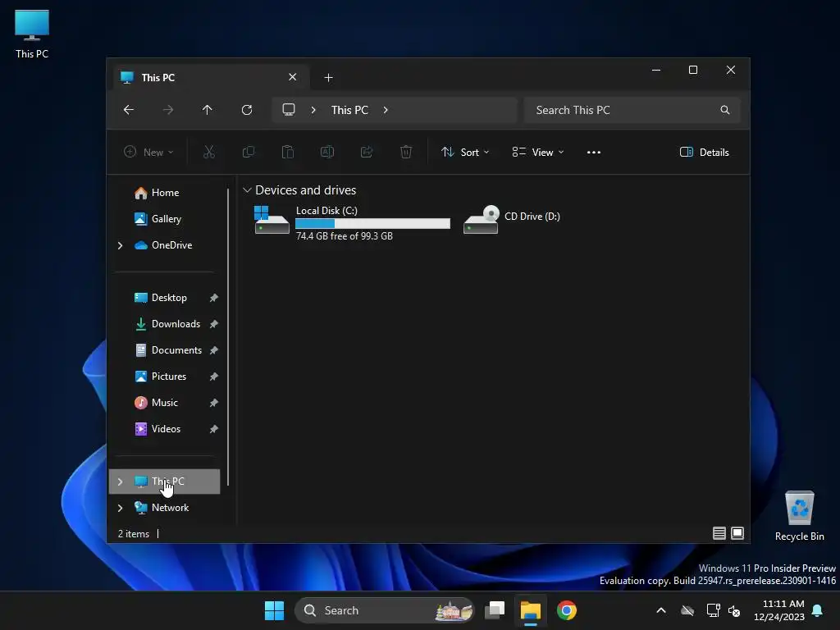Image resolution: width=840 pixels, height=630 pixels.
Task: Unpin Pictures using its pin icon
Action: click(214, 377)
